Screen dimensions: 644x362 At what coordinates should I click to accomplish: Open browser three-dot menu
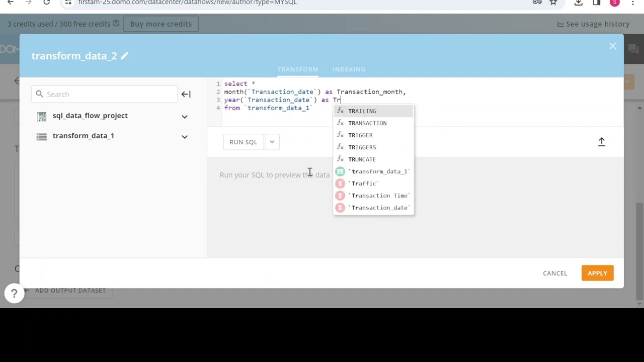pos(633,3)
